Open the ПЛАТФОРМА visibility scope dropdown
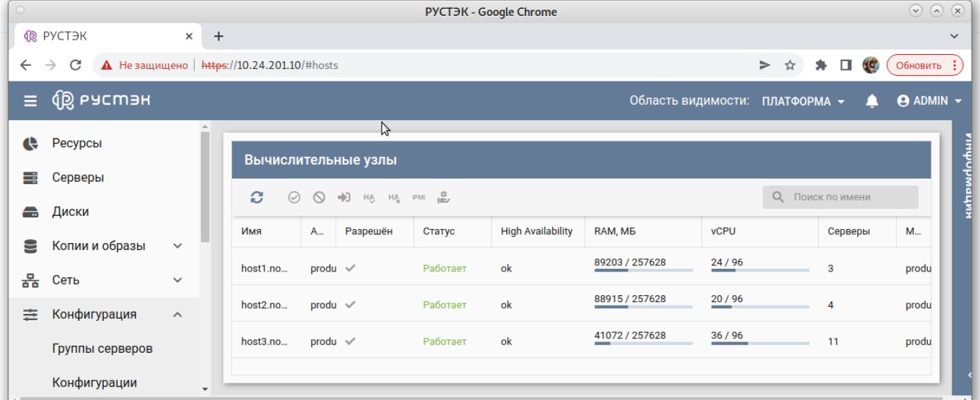 point(803,101)
